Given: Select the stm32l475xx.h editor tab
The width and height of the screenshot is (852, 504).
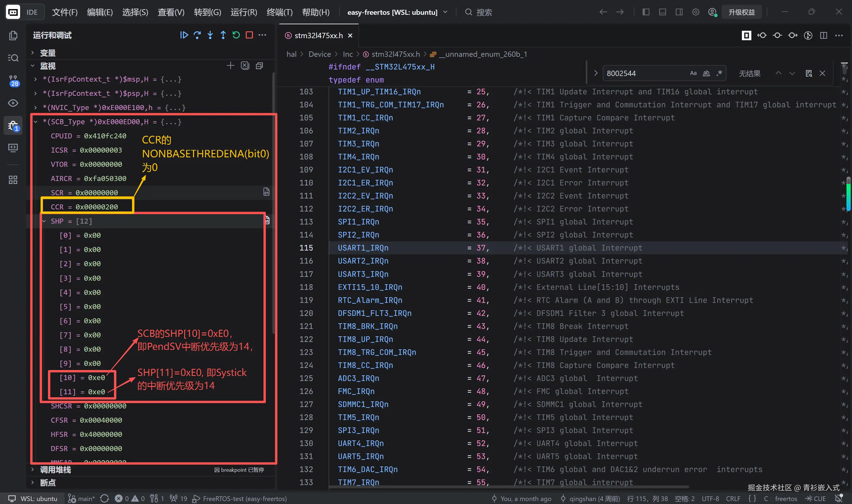Looking at the screenshot, I should point(319,35).
